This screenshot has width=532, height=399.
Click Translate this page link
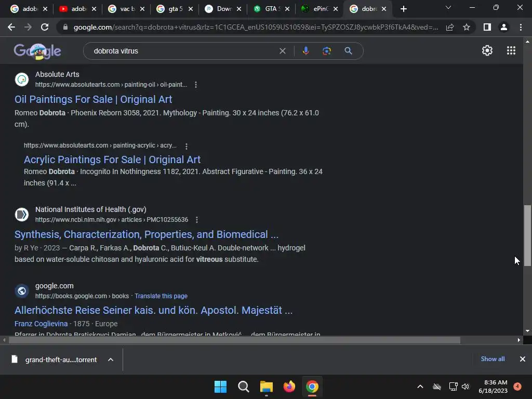(x=161, y=296)
